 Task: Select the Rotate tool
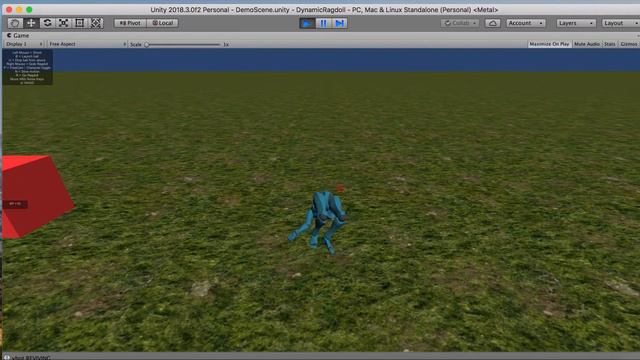[x=47, y=23]
